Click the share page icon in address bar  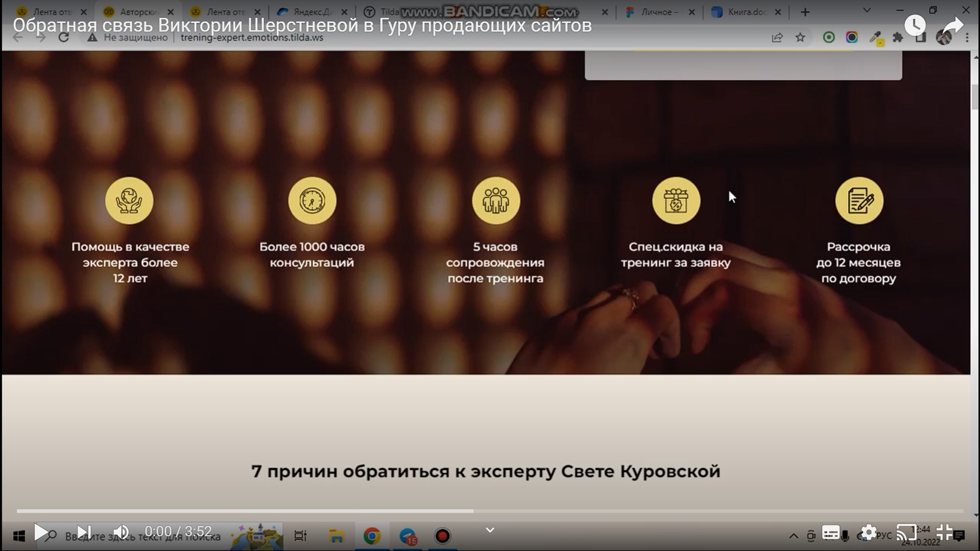tap(777, 37)
